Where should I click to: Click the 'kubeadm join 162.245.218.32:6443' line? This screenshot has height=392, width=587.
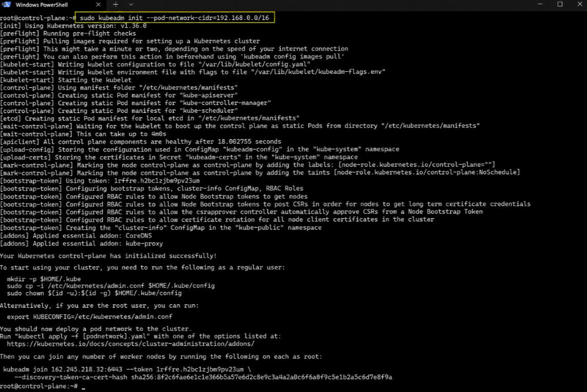[127, 369]
